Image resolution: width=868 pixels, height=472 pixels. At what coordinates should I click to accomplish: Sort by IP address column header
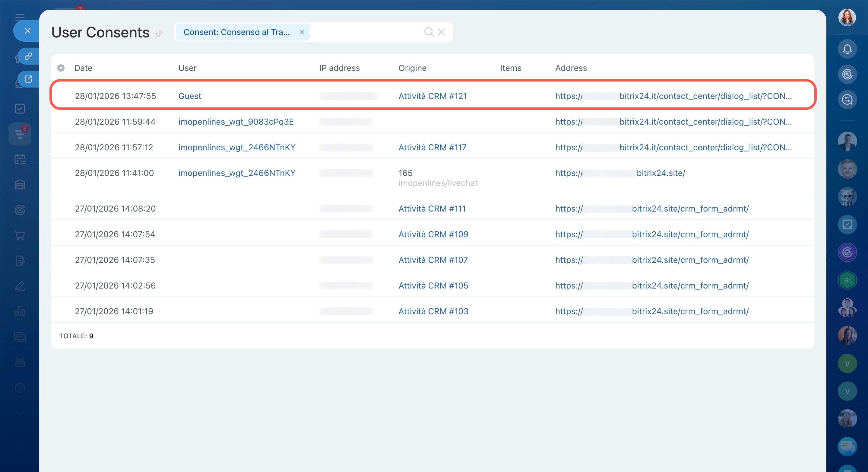coord(339,68)
